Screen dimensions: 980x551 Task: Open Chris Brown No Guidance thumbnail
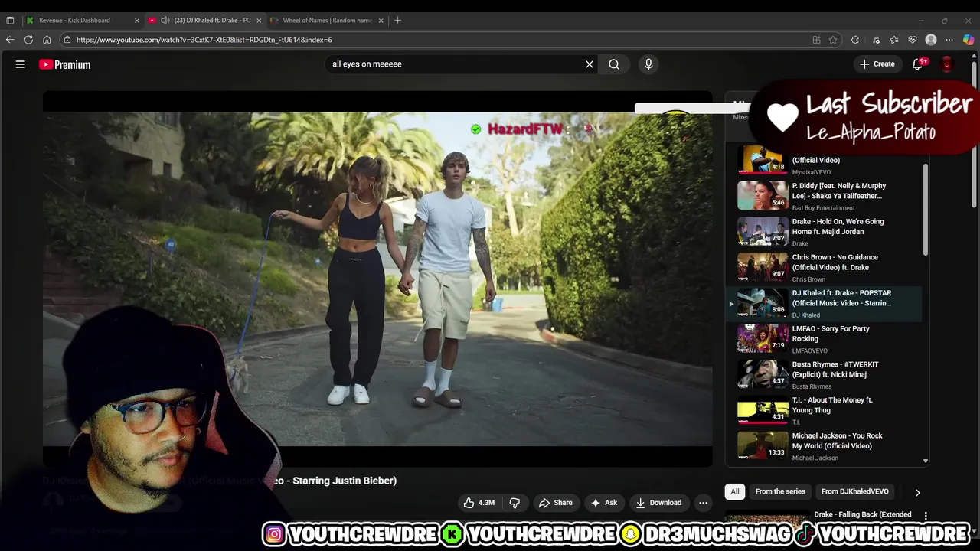[763, 267]
